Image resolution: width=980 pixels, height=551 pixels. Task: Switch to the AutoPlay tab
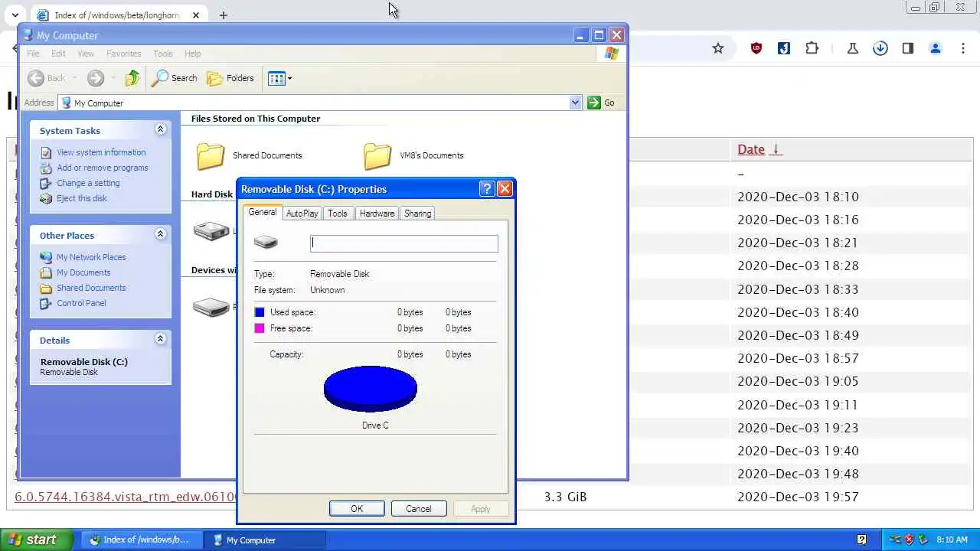tap(302, 214)
